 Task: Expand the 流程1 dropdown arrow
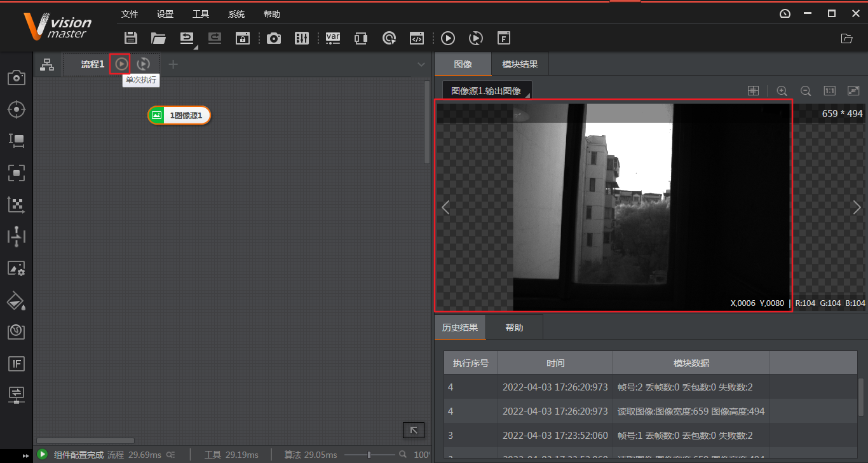tap(421, 64)
